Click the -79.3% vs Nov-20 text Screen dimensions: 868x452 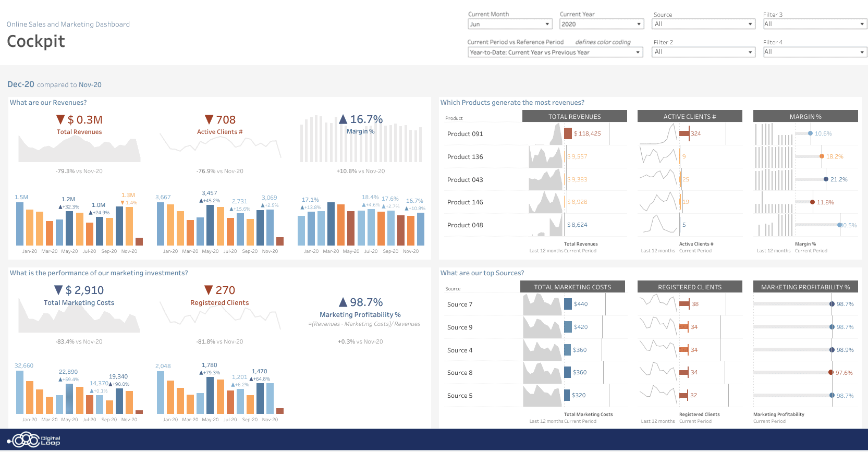pos(79,171)
